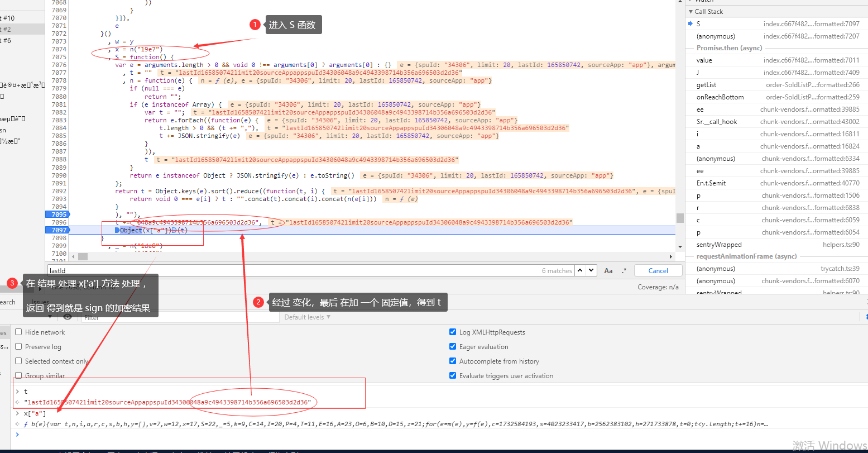Select the #10 item in left list
Image resolution: width=868 pixels, height=453 pixels.
click(x=22, y=18)
